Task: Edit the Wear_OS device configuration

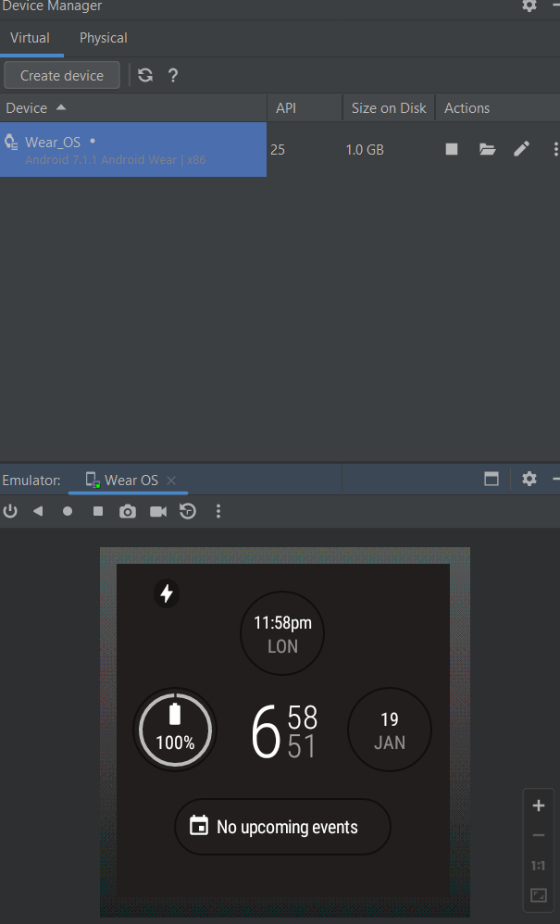Action: coord(521,149)
